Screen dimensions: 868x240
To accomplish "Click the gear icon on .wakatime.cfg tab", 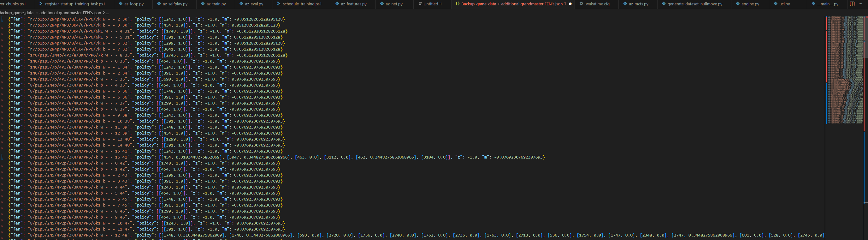I will (x=581, y=4).
